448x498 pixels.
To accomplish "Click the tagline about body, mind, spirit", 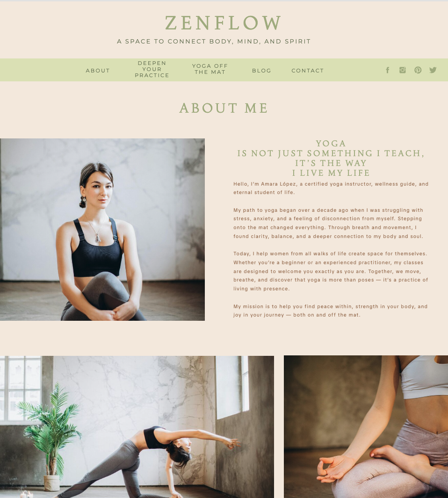I will pyautogui.click(x=214, y=41).
